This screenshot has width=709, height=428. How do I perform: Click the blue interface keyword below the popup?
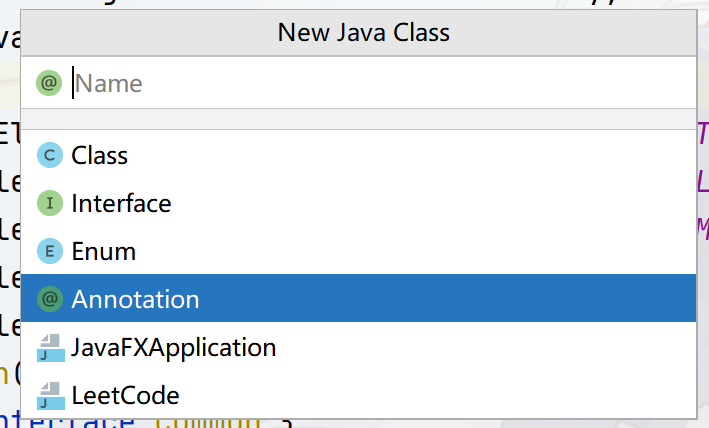tap(68, 423)
